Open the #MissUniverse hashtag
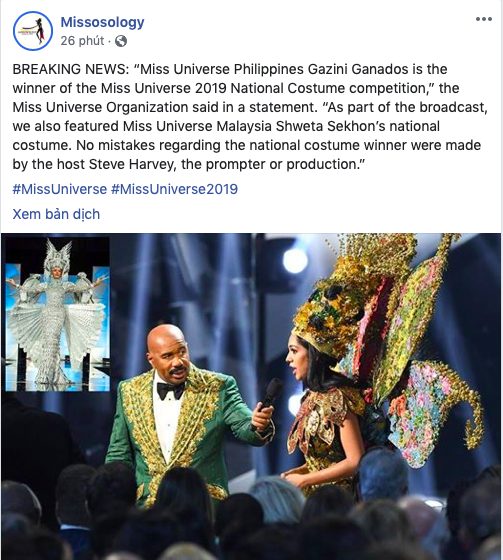503x560 pixels. [x=60, y=189]
